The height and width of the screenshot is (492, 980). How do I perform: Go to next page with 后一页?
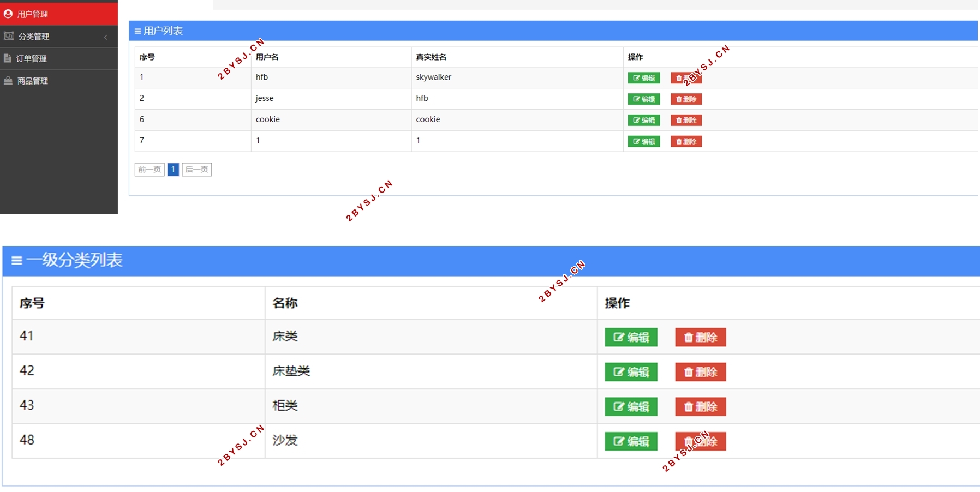(x=196, y=170)
